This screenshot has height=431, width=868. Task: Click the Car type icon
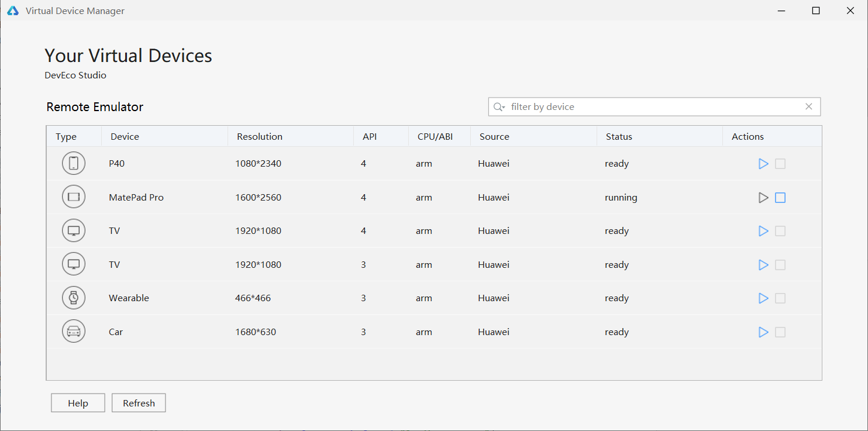tap(74, 332)
